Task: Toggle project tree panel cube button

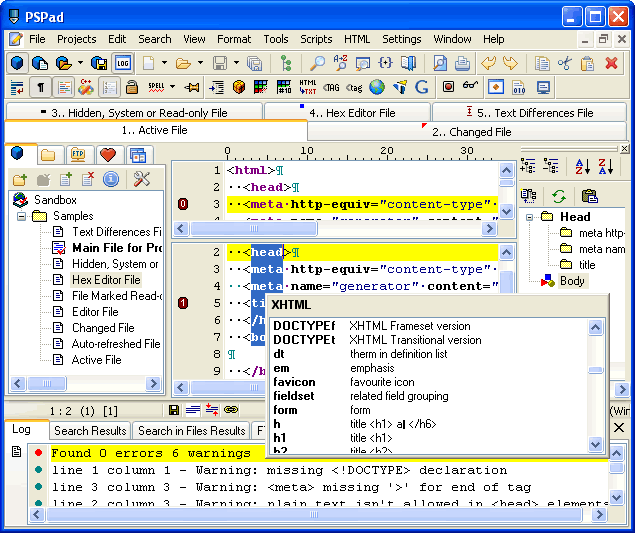Action: click(17, 63)
